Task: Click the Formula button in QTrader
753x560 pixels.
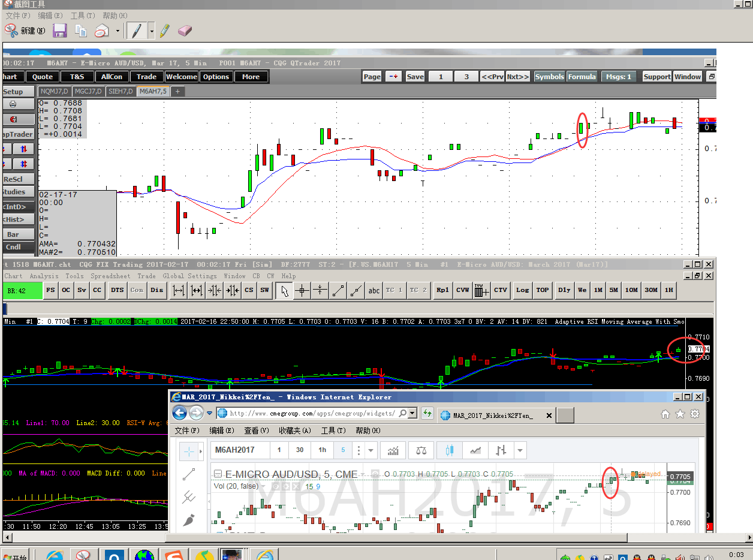Action: [582, 77]
